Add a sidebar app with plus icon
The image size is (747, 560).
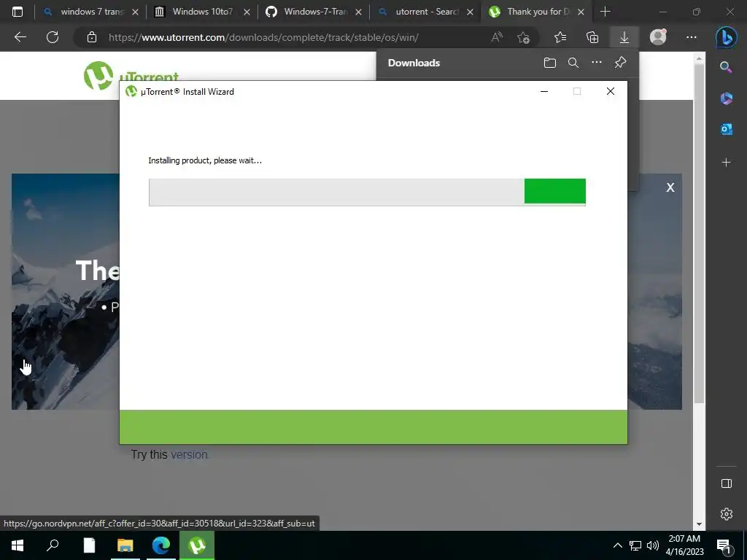726,163
